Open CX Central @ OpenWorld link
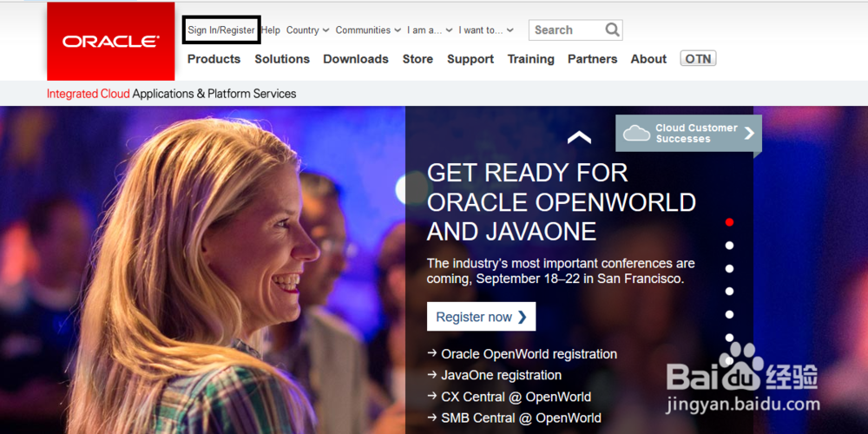 tap(516, 397)
